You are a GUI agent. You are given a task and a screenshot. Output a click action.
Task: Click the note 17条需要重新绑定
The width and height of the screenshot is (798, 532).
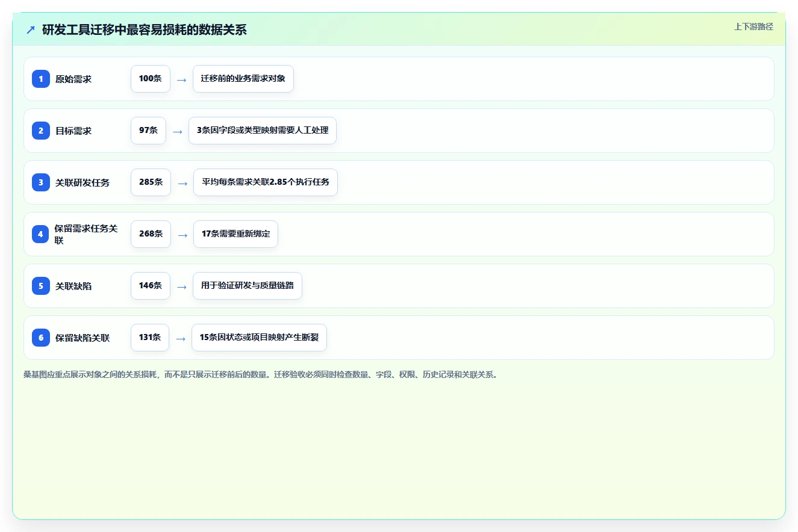point(235,234)
